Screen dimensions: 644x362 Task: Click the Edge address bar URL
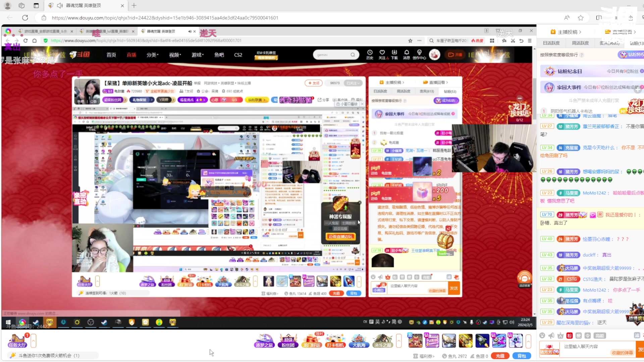coord(165,18)
